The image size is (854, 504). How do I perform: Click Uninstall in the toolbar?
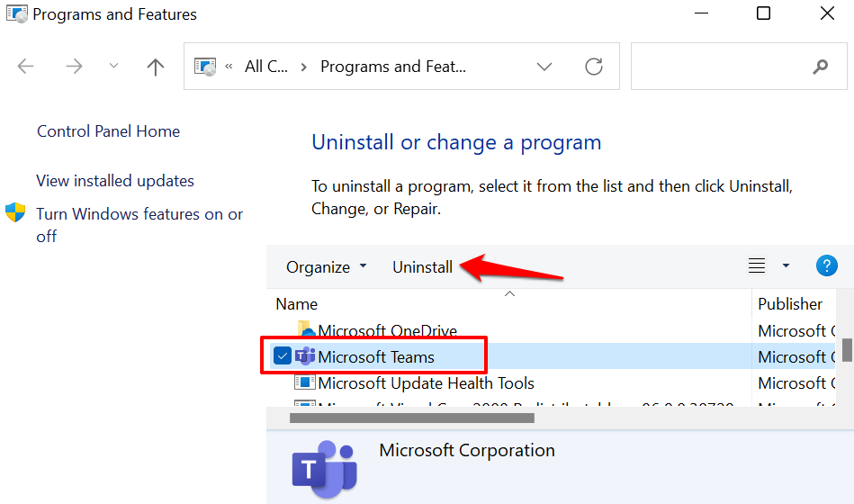pyautogui.click(x=422, y=267)
